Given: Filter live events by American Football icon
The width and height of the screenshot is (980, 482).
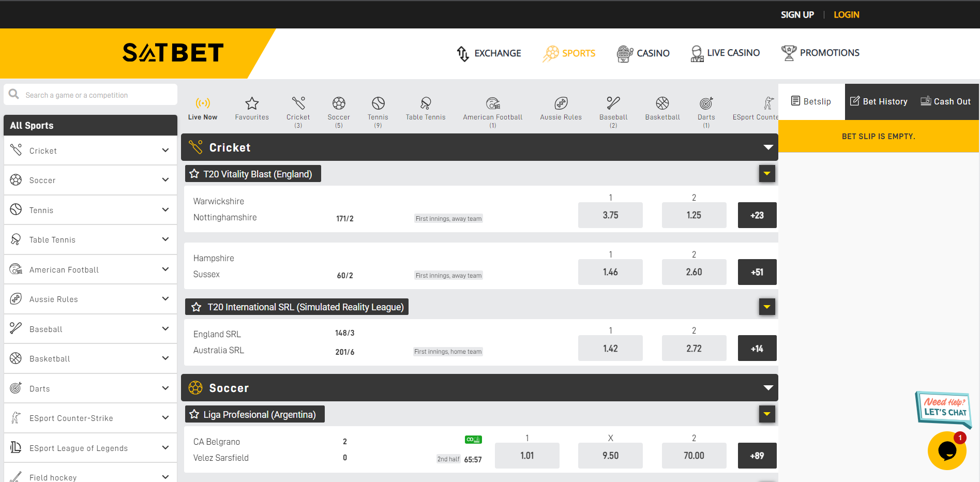Looking at the screenshot, I should pyautogui.click(x=493, y=103).
